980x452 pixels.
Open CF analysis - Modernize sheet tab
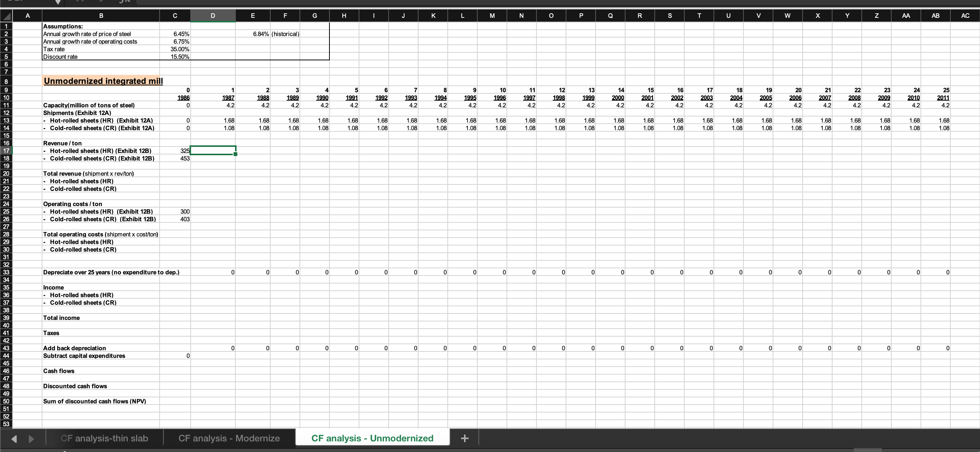point(229,438)
